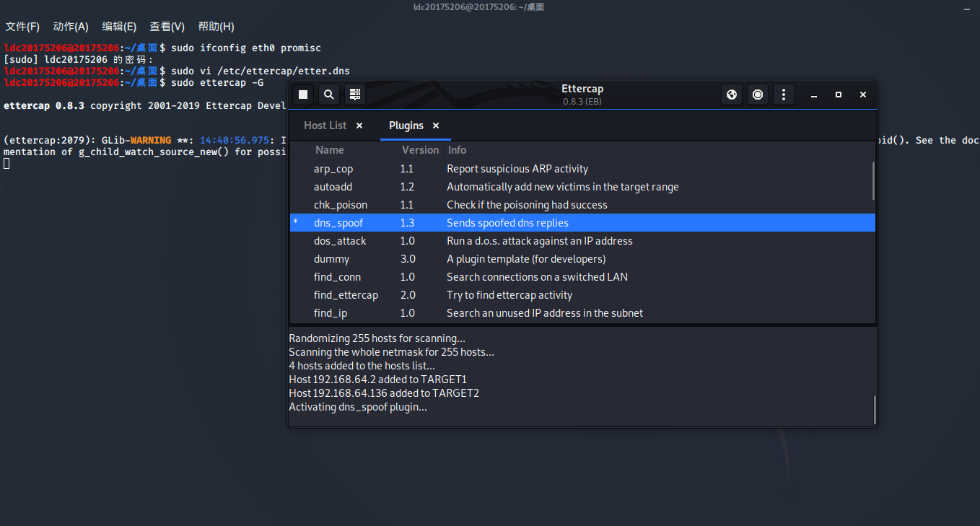Click the stop sniffing square button

[303, 95]
